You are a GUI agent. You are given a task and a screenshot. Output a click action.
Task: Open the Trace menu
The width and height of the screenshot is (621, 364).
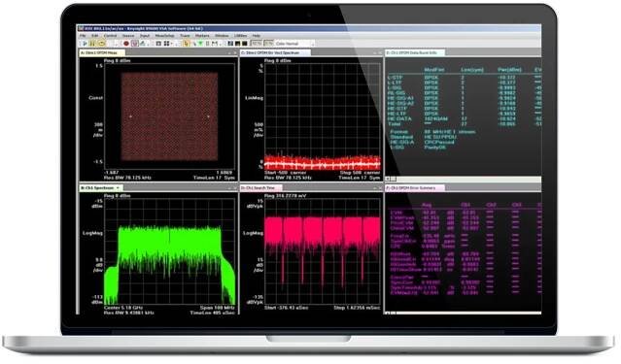click(x=185, y=36)
